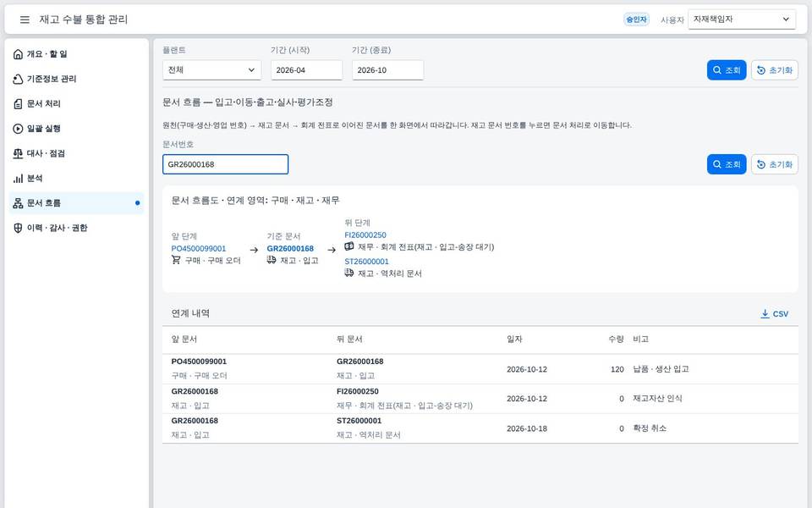Image resolution: width=812 pixels, height=508 pixels.
Task: Click the 뒤 문서 column header
Action: coord(349,339)
